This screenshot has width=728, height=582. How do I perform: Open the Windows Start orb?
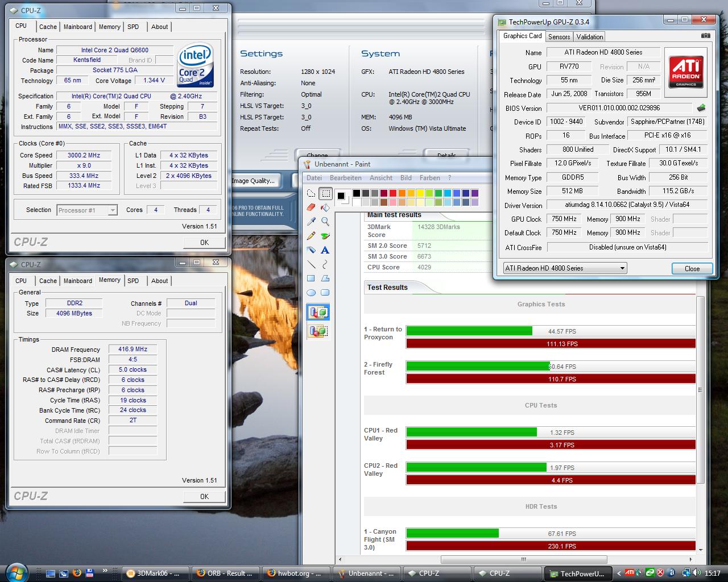pos(15,572)
